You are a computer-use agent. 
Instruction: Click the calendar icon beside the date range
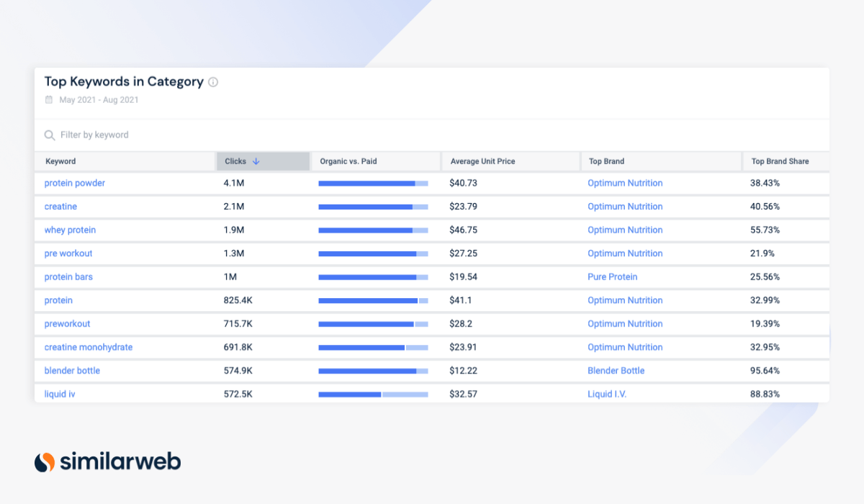(x=50, y=99)
